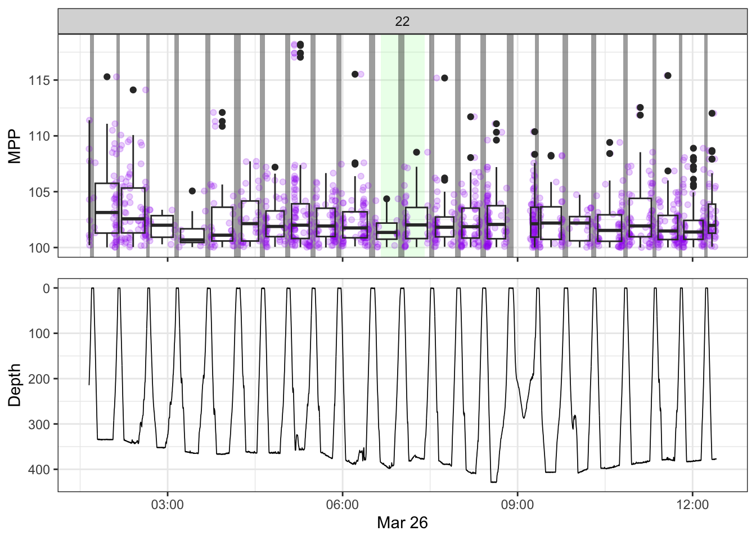Click the 06:00 x-axis tick label

(x=342, y=505)
